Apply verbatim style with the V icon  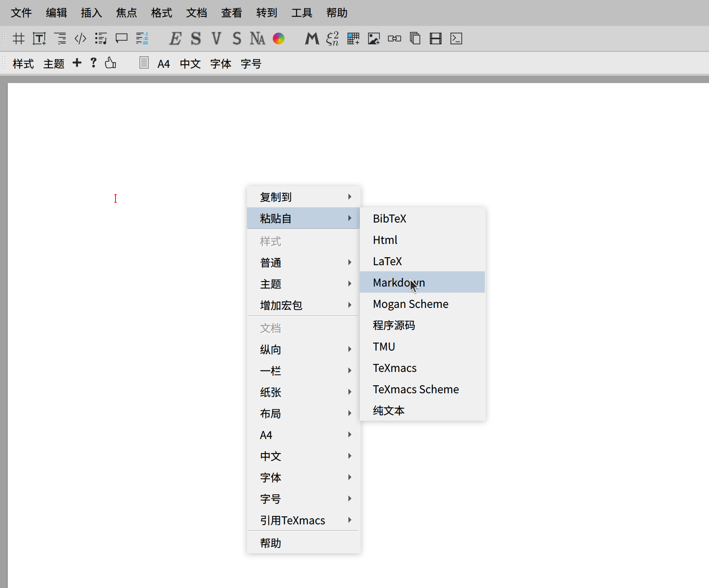pos(217,38)
